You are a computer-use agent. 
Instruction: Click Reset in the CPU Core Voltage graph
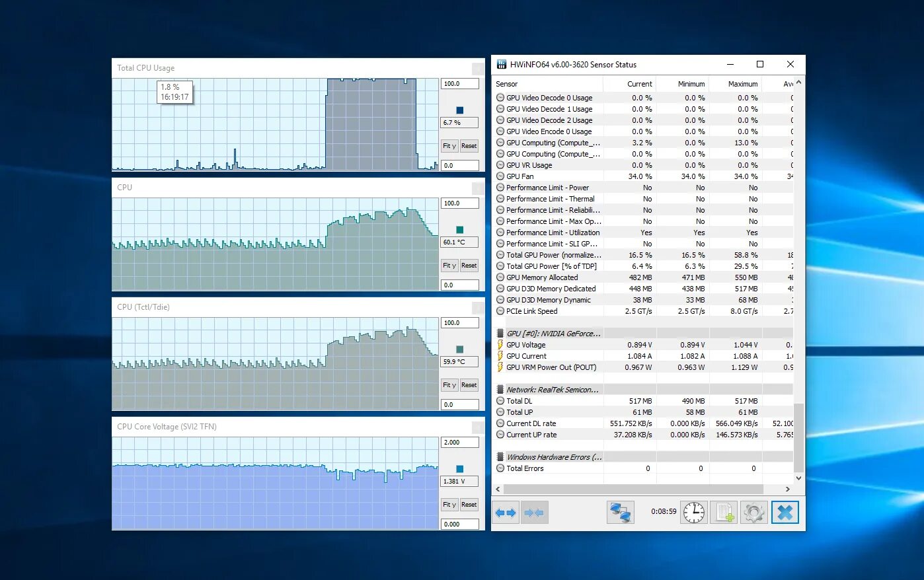click(x=469, y=505)
